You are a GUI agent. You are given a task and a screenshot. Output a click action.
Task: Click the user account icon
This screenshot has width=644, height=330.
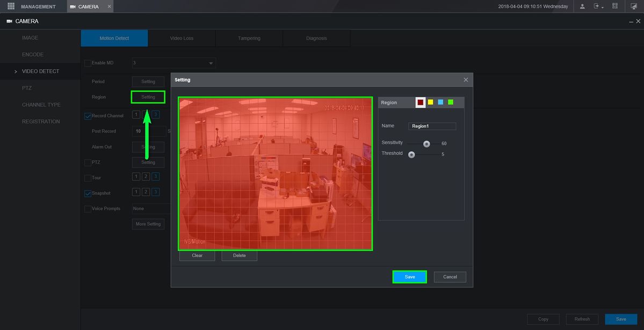point(582,6)
